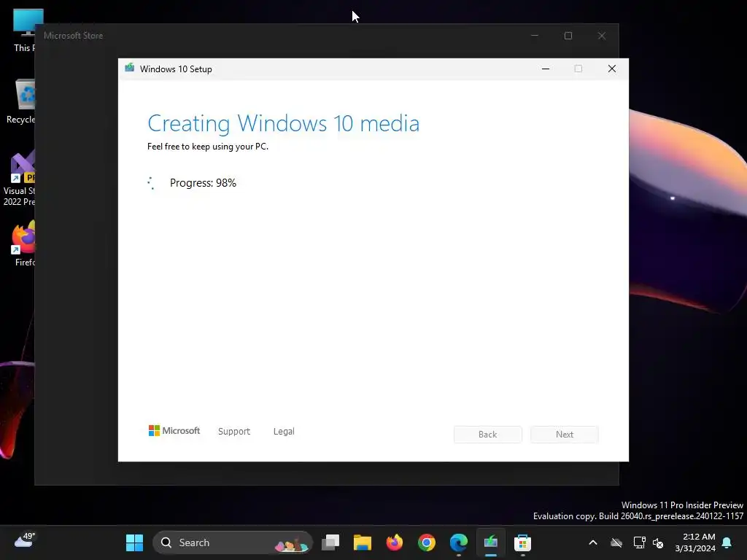Open File Explorer from the taskbar
The image size is (747, 560).
pos(362,542)
